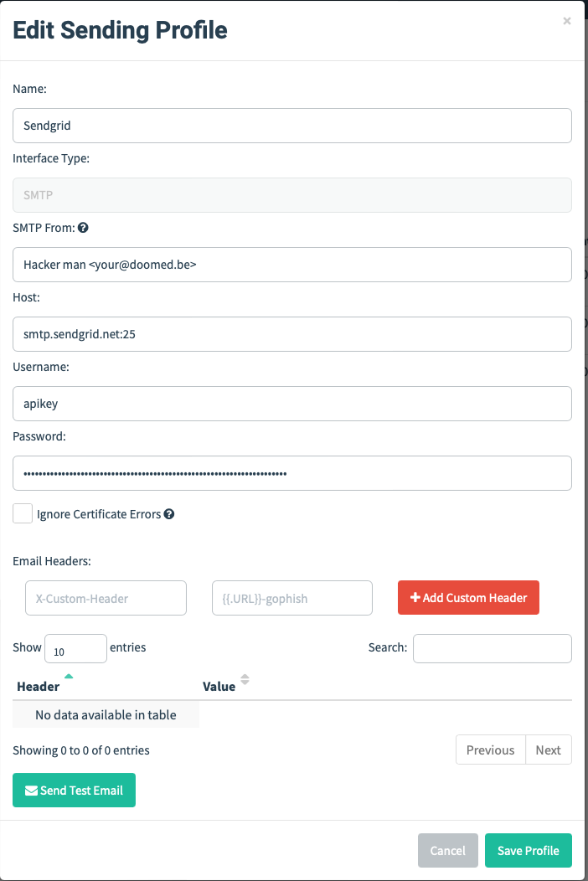Click the X-Custom-Header name input

106,599
